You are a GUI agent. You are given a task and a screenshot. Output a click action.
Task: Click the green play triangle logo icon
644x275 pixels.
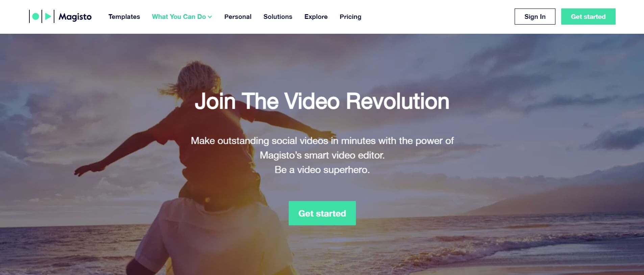coord(48,17)
